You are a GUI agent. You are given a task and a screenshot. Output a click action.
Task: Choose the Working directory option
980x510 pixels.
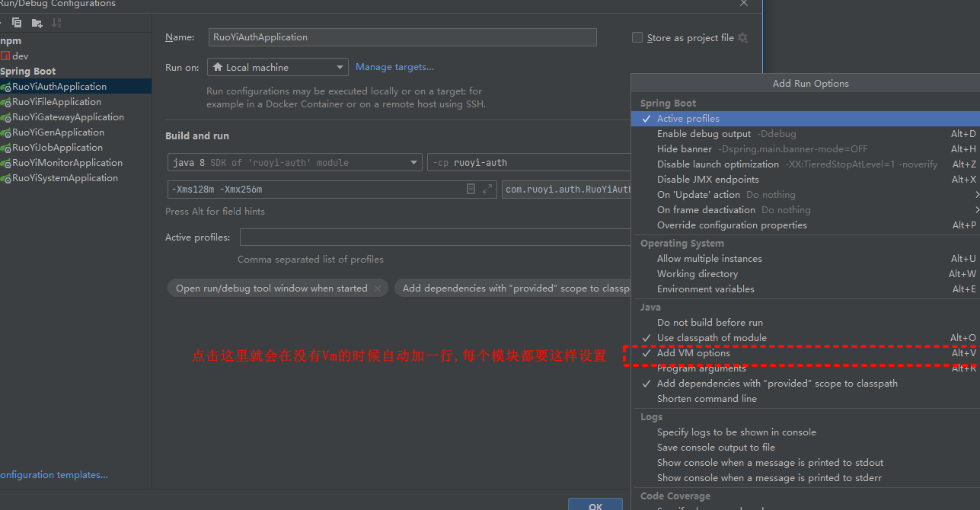[806, 274]
